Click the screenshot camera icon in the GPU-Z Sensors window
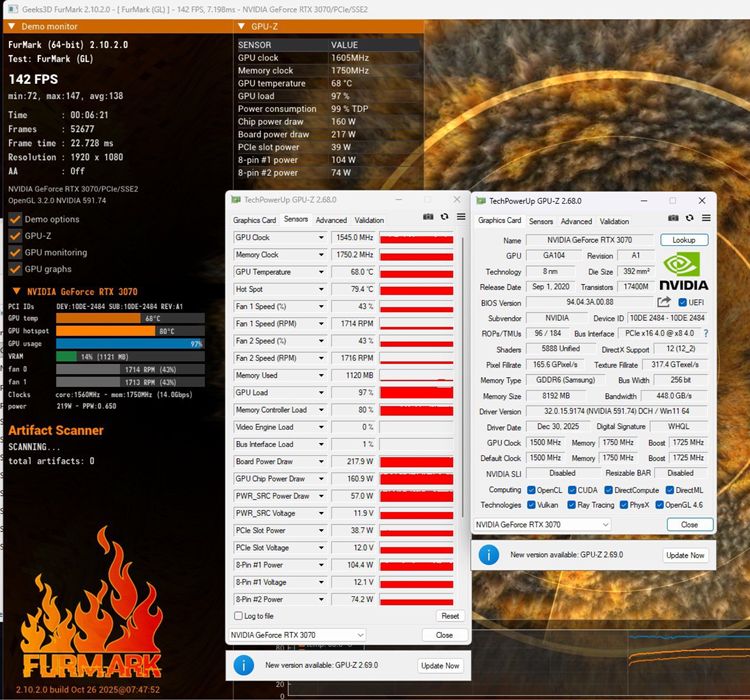The height and width of the screenshot is (700, 750). click(x=428, y=217)
